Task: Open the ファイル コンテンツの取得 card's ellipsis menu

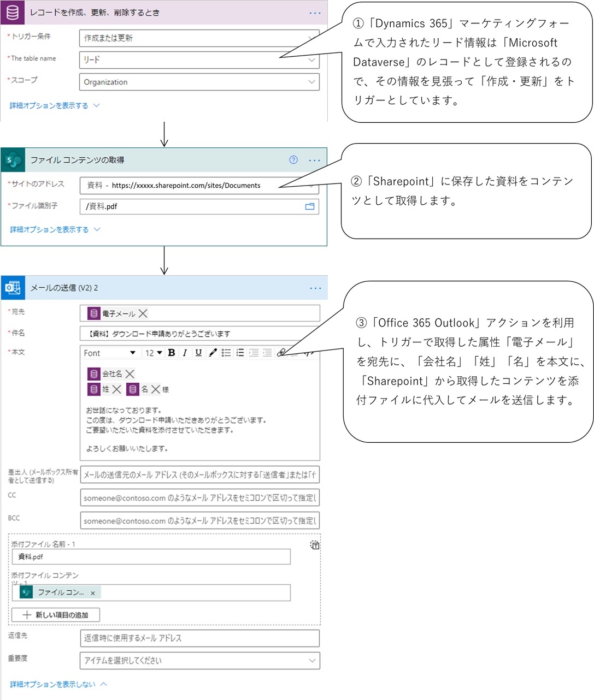Action: [x=315, y=160]
